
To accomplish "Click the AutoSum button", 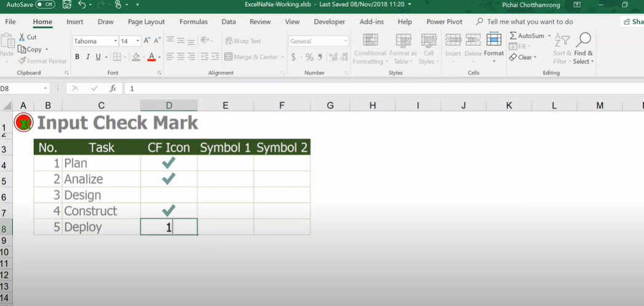I will [x=527, y=36].
